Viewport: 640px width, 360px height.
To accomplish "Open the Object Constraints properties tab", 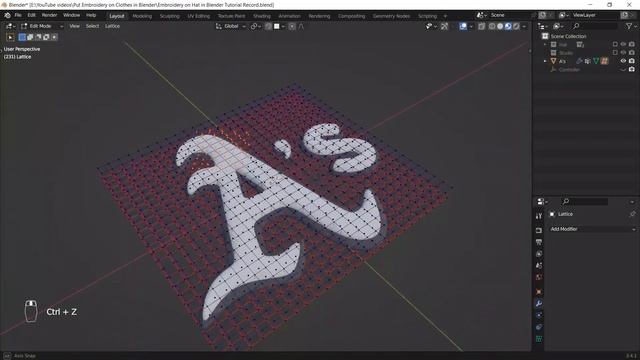I will 539,327.
